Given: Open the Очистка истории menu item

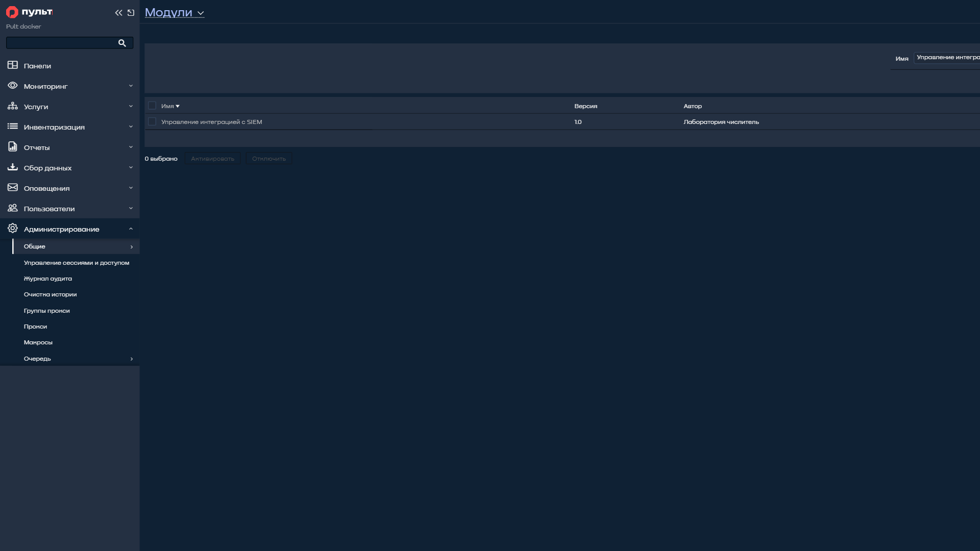Looking at the screenshot, I should (50, 294).
